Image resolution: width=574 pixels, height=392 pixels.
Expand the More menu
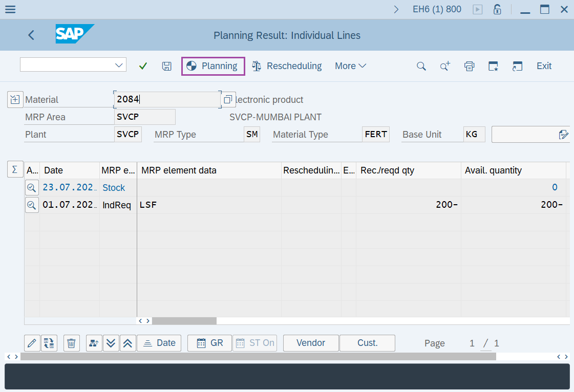pos(350,66)
